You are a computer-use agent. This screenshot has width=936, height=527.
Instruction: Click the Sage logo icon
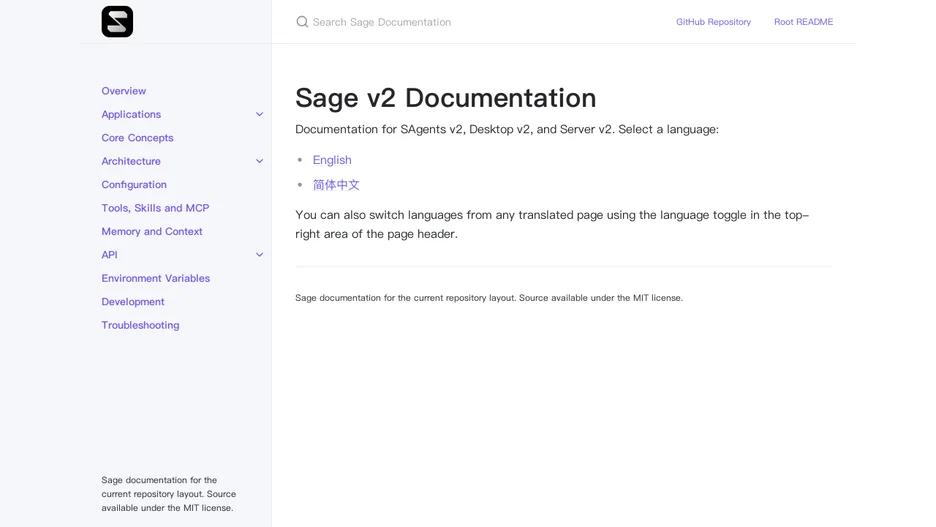117,21
